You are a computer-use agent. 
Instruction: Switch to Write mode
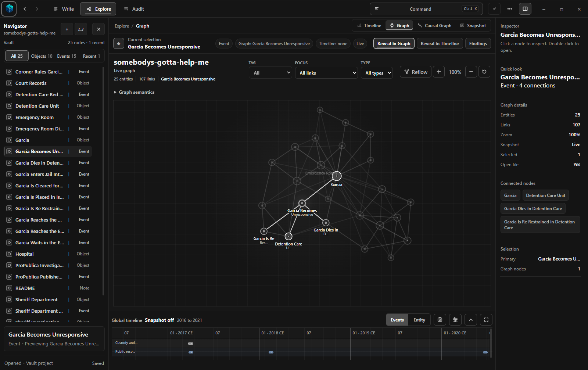point(64,9)
